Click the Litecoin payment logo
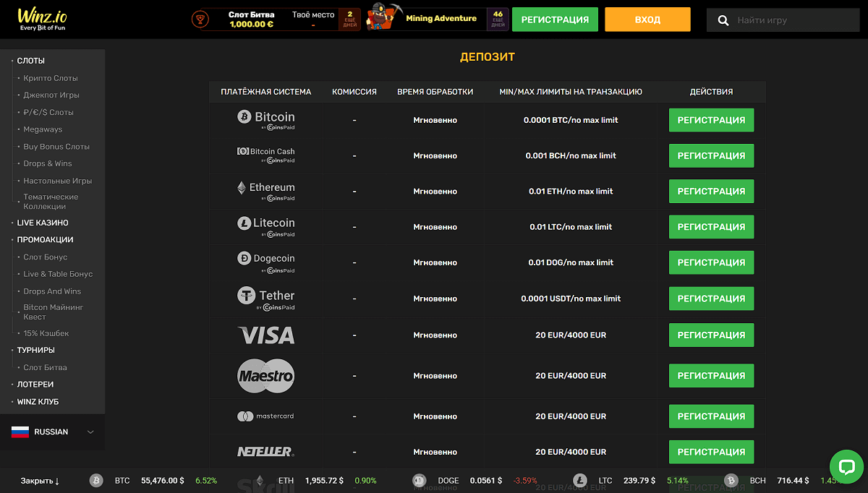Screen dimensions: 868x493 click(266, 227)
